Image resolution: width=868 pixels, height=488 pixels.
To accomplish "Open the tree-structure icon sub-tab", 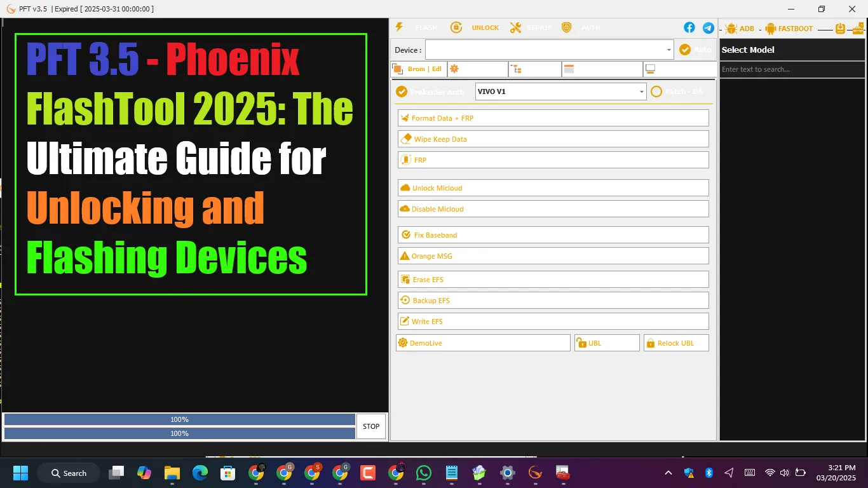I will pos(535,69).
